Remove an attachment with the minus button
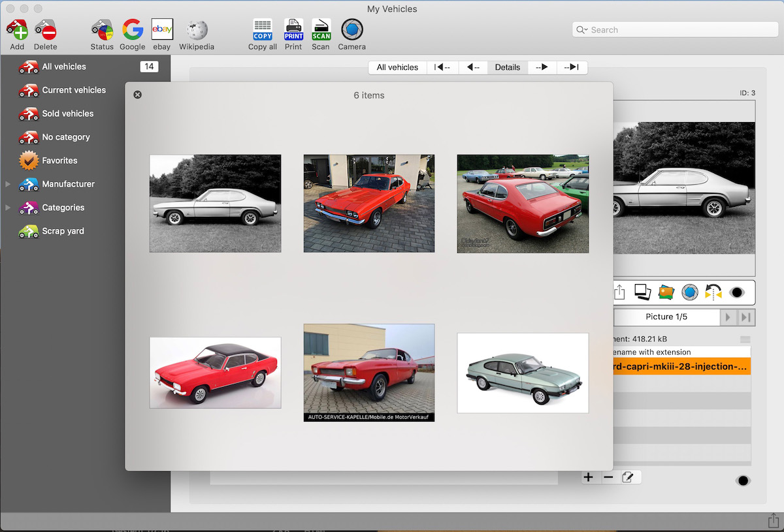Viewport: 784px width, 532px height. coord(608,477)
